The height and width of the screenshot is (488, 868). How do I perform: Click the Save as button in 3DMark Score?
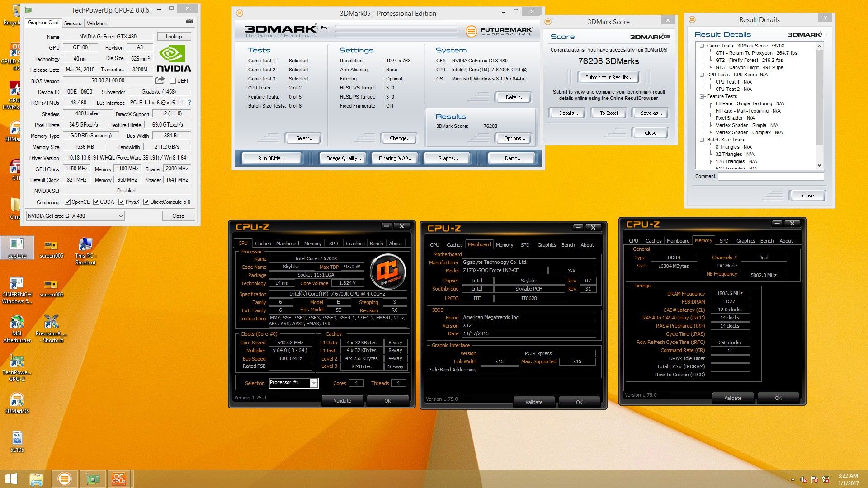[x=651, y=113]
